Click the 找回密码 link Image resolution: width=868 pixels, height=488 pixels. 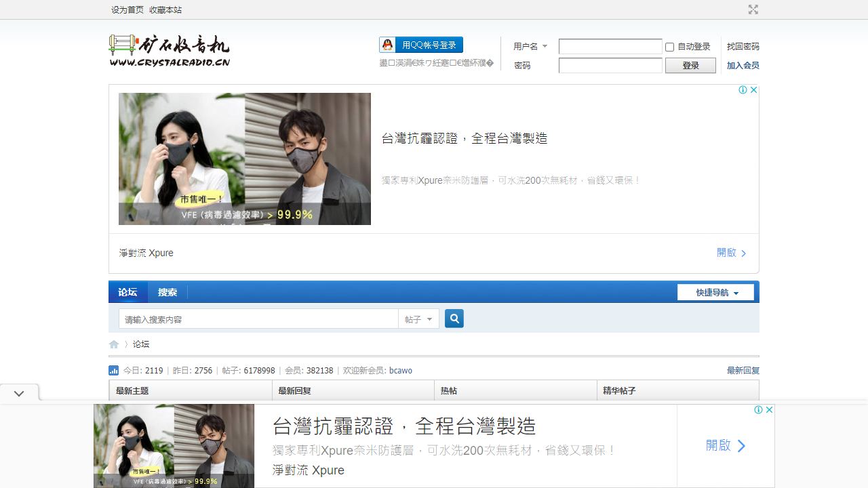click(743, 47)
